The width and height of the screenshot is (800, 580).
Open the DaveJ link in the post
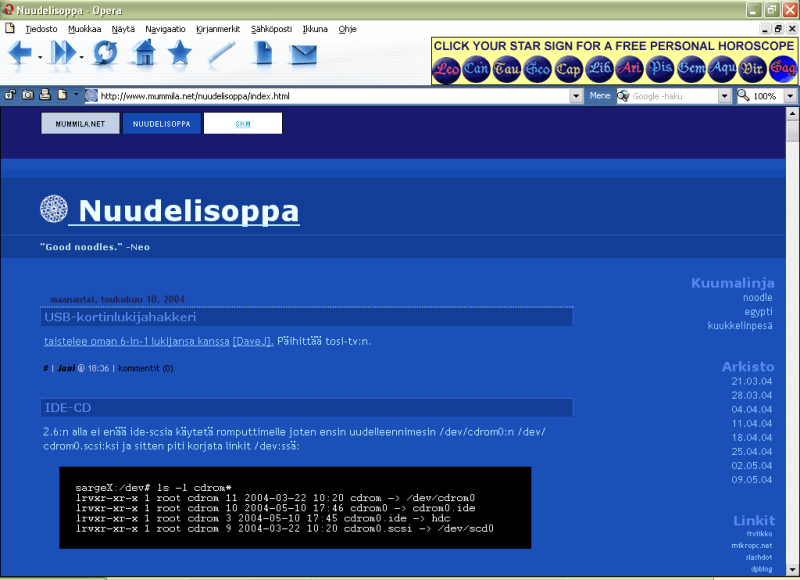tap(253, 341)
